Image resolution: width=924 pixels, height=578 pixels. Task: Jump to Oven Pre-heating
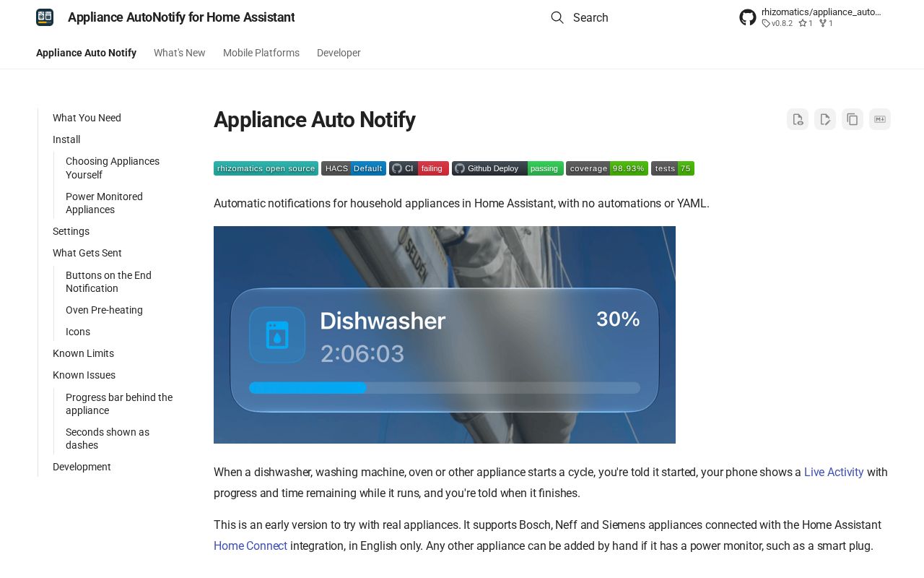[104, 310]
